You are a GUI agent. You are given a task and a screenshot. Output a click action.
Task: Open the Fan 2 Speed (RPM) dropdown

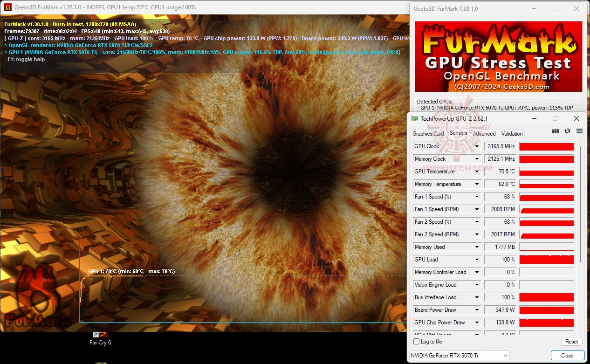[x=477, y=234]
